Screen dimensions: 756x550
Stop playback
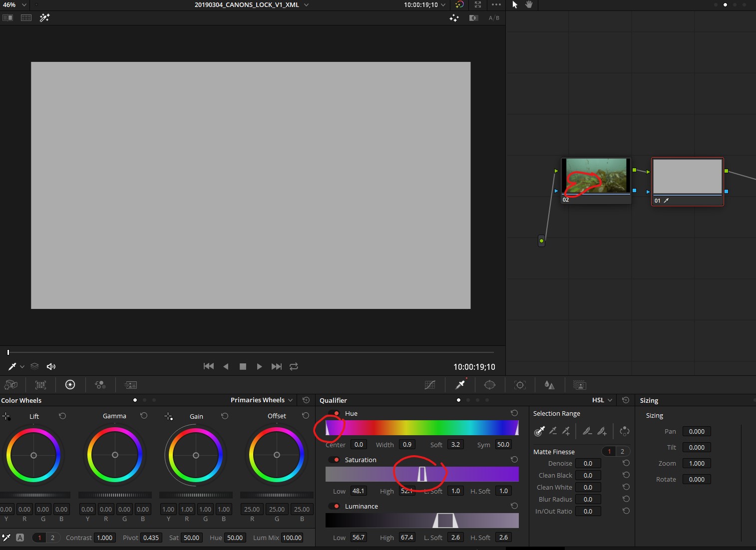(243, 366)
